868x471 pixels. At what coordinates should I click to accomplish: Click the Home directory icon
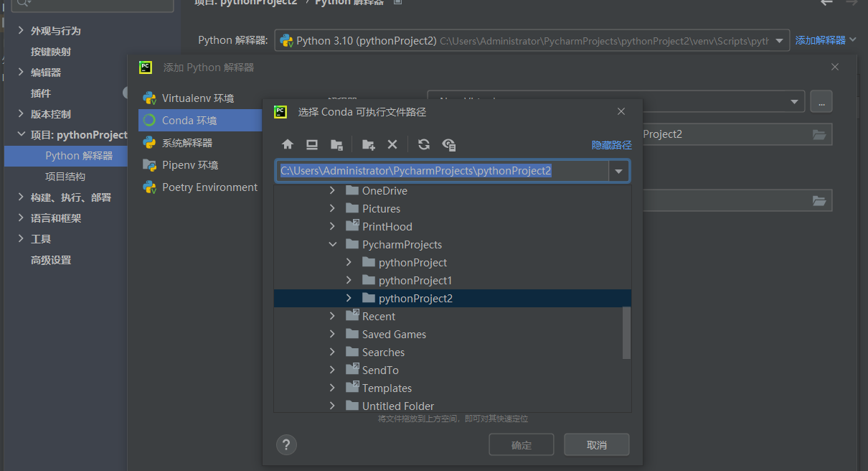click(288, 144)
